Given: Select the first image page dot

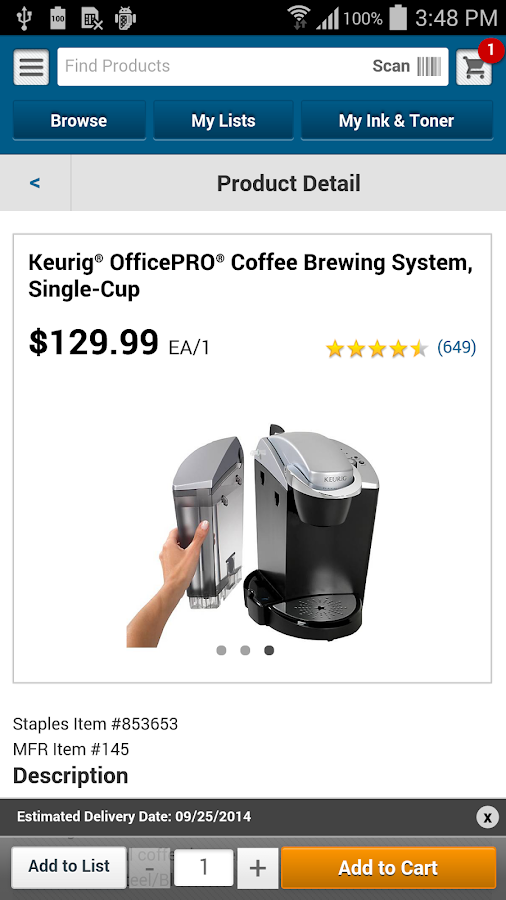Looking at the screenshot, I should point(221,650).
